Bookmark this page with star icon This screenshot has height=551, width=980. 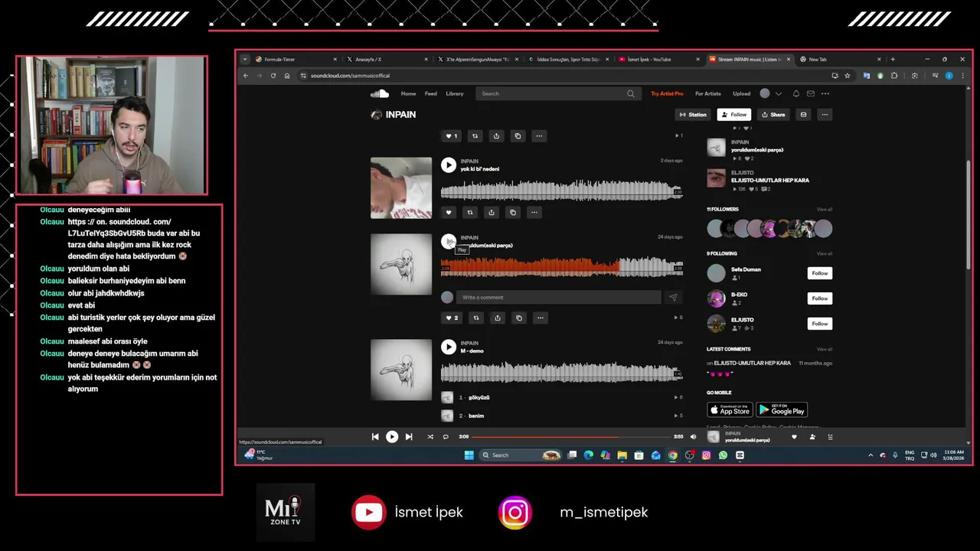[848, 76]
